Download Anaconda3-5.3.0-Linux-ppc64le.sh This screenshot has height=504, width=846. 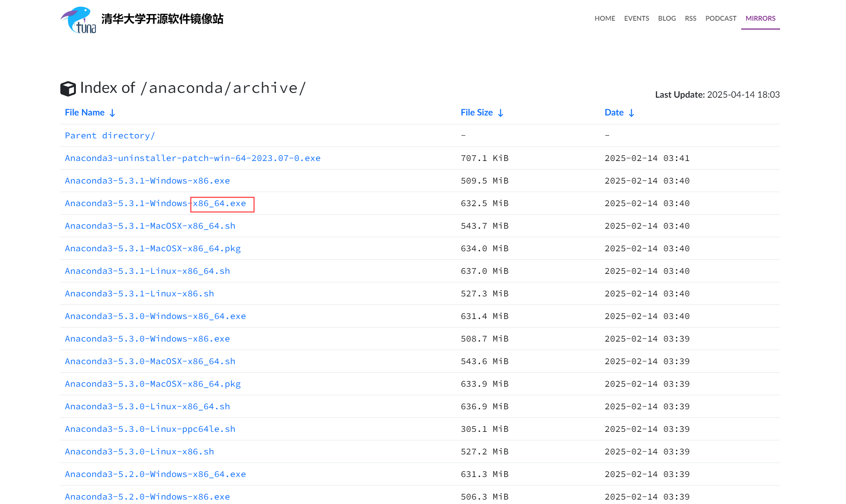150,429
